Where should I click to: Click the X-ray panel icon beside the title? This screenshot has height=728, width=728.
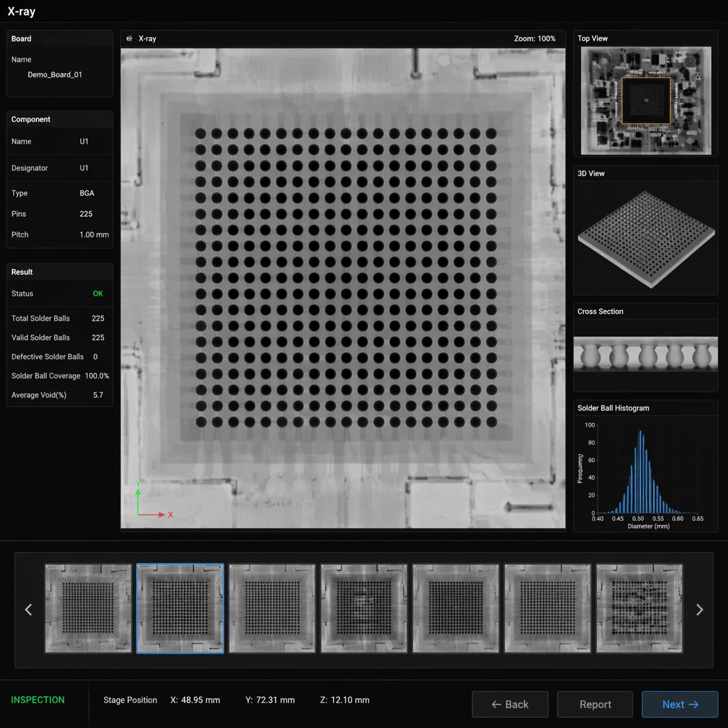pyautogui.click(x=129, y=39)
